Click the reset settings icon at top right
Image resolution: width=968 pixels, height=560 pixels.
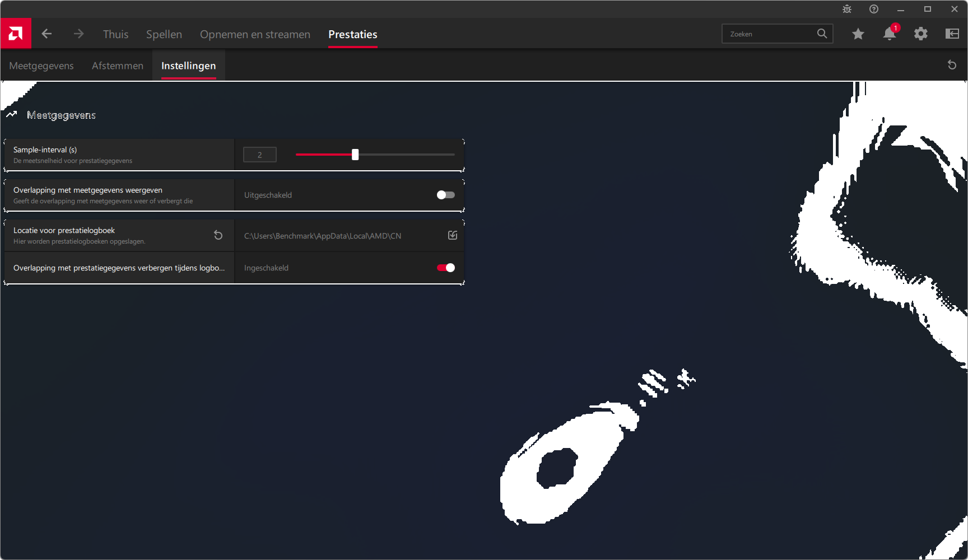tap(952, 65)
